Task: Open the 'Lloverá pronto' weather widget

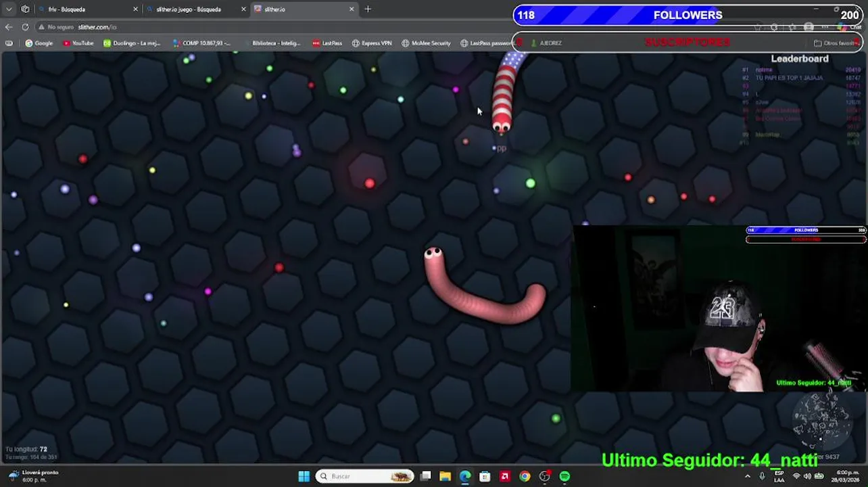Action: click(32, 476)
